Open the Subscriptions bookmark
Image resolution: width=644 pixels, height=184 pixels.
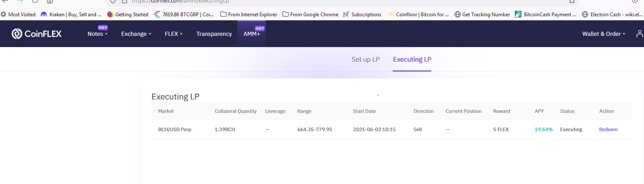[362, 14]
